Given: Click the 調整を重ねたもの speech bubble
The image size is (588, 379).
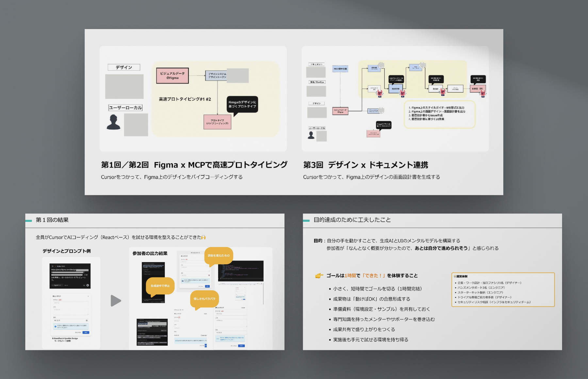Looking at the screenshot, I should coord(219,256).
